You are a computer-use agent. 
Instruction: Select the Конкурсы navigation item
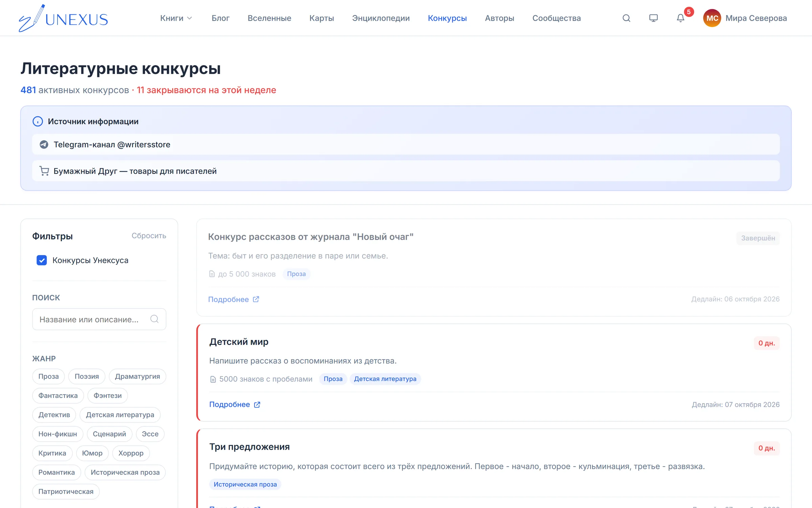[447, 18]
